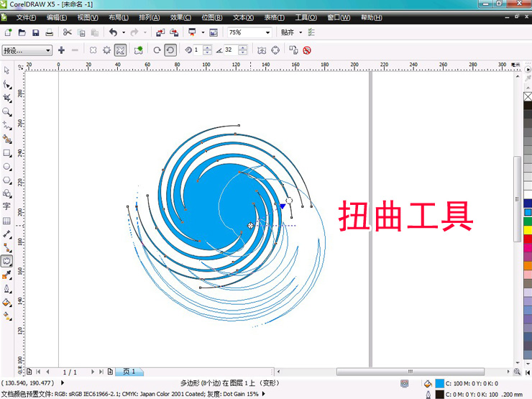The width and height of the screenshot is (532, 399).
Task: Switch to the 页 1 page tab
Action: pos(129,372)
